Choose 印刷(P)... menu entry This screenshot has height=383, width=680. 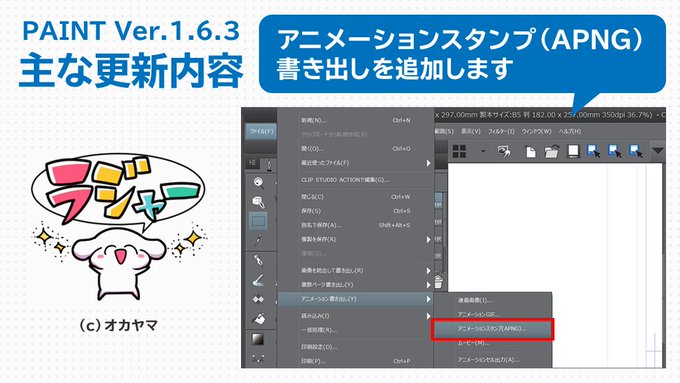(x=356, y=361)
